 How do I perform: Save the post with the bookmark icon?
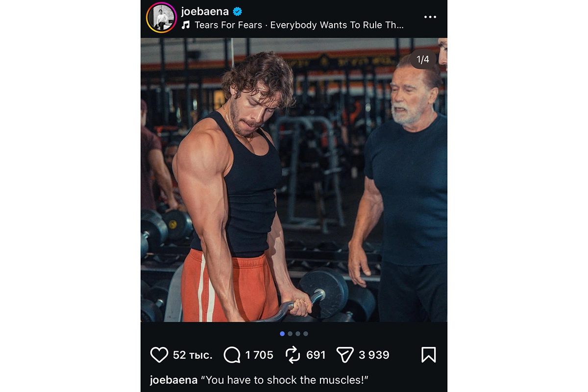428,355
